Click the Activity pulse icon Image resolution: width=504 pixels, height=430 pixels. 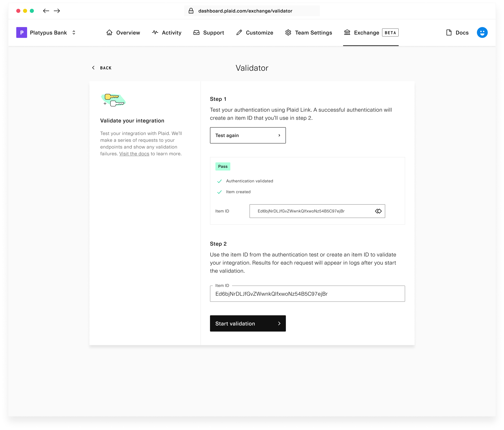[155, 32]
